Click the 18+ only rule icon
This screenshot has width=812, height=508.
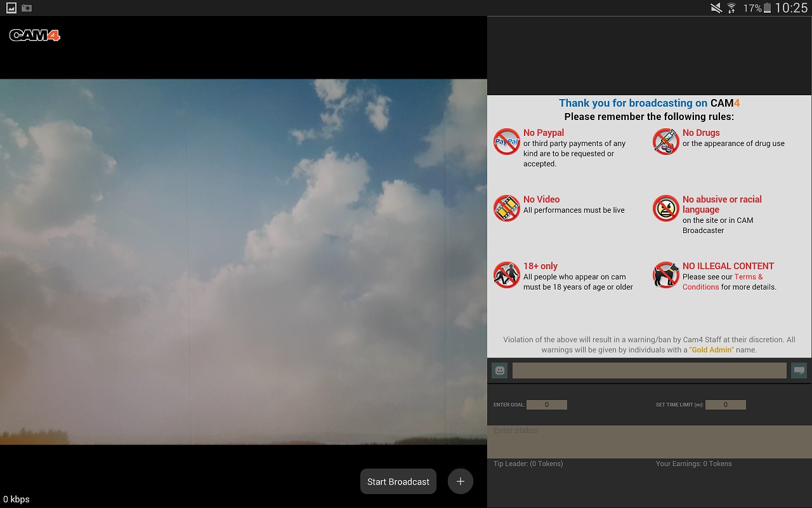click(506, 275)
